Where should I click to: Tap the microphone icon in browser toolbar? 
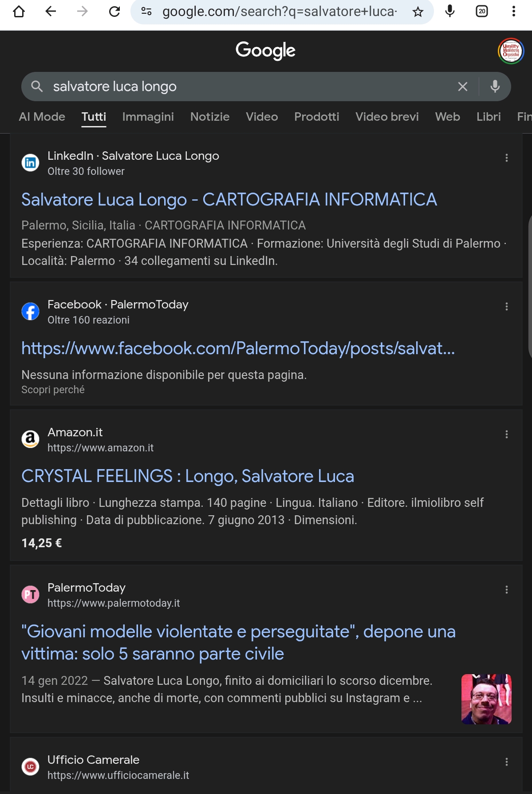tap(450, 12)
